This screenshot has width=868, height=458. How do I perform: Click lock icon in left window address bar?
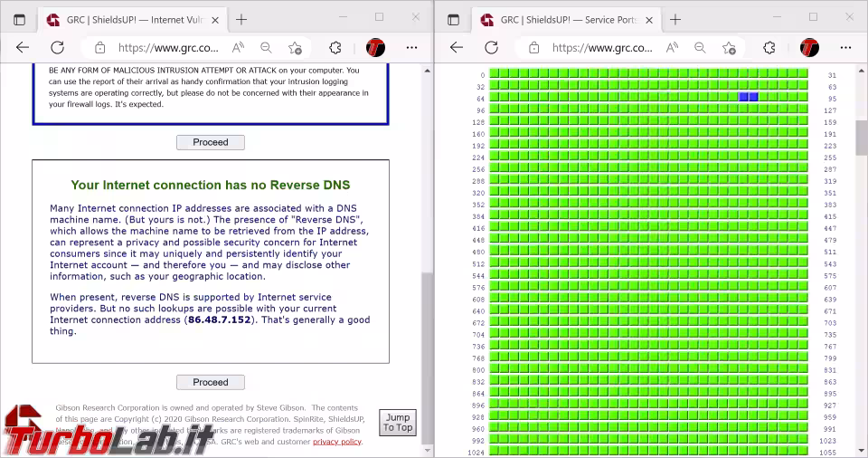(99, 48)
